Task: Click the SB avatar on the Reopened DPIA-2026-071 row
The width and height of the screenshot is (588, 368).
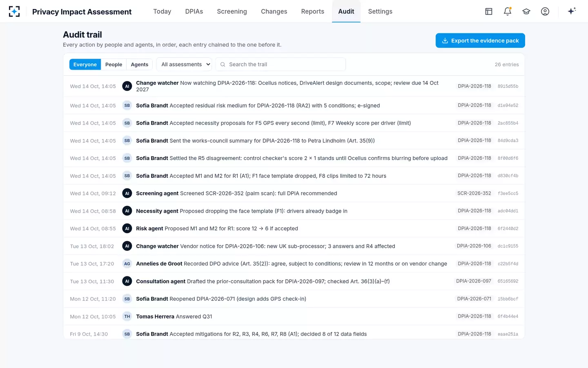Action: point(127,299)
